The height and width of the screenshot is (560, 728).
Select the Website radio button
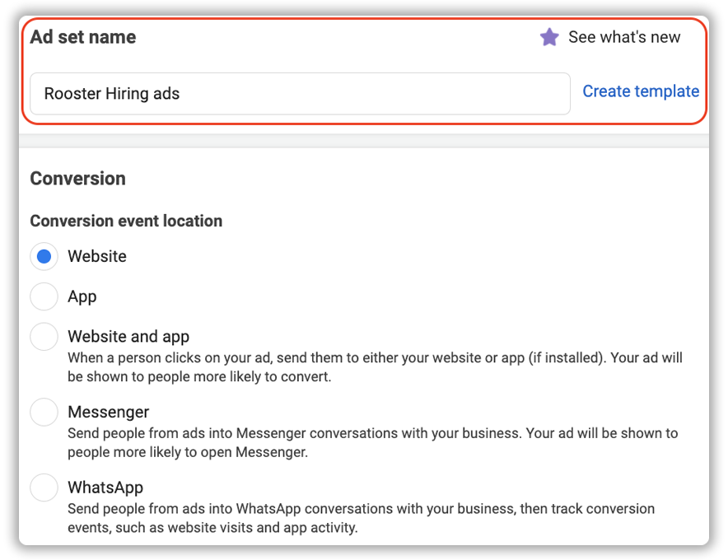click(44, 256)
